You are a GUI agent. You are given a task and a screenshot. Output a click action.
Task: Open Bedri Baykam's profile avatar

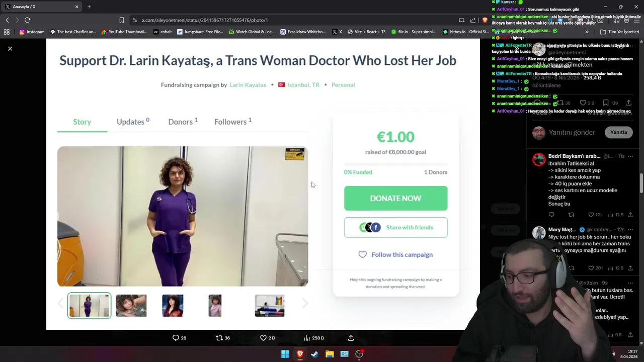pos(539,159)
